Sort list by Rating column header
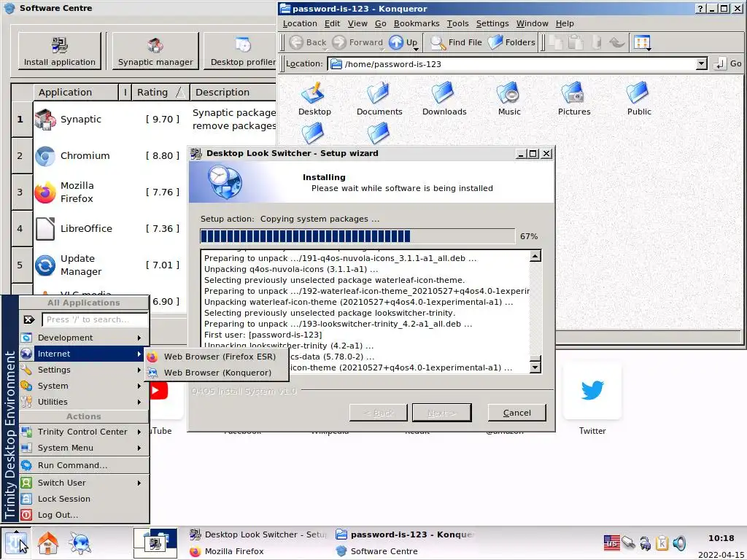The width and height of the screenshot is (747, 560). click(159, 93)
